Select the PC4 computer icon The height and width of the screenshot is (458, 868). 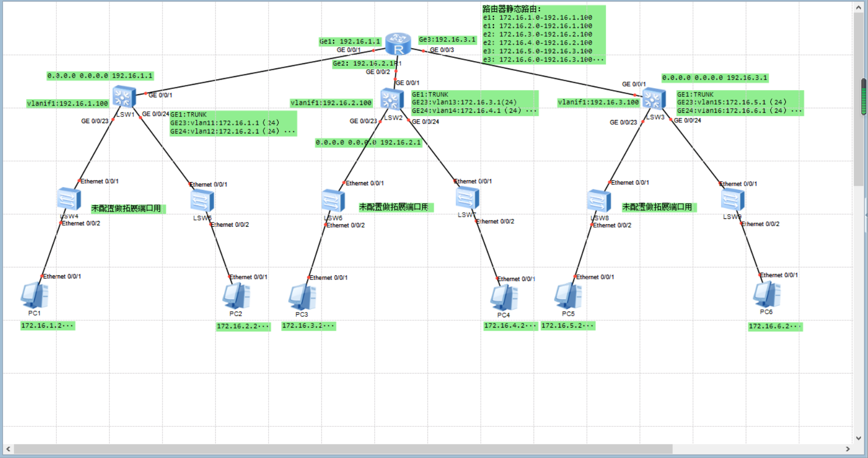click(x=504, y=298)
